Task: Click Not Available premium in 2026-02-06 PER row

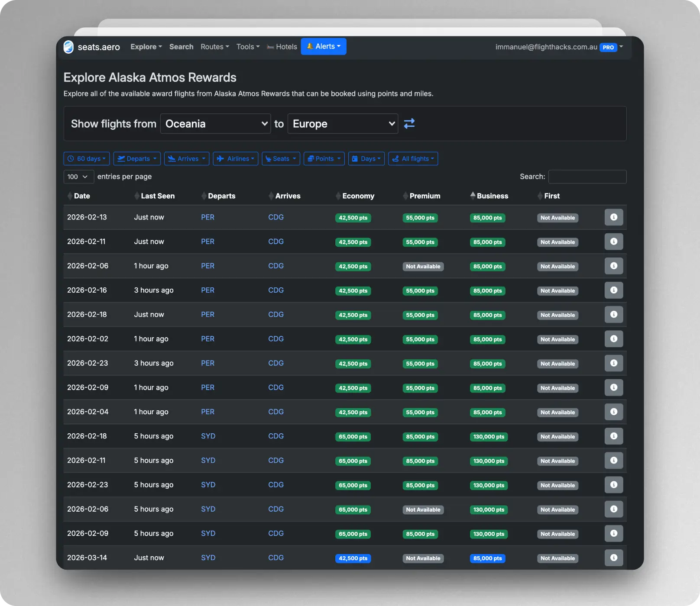Action: coord(423,267)
